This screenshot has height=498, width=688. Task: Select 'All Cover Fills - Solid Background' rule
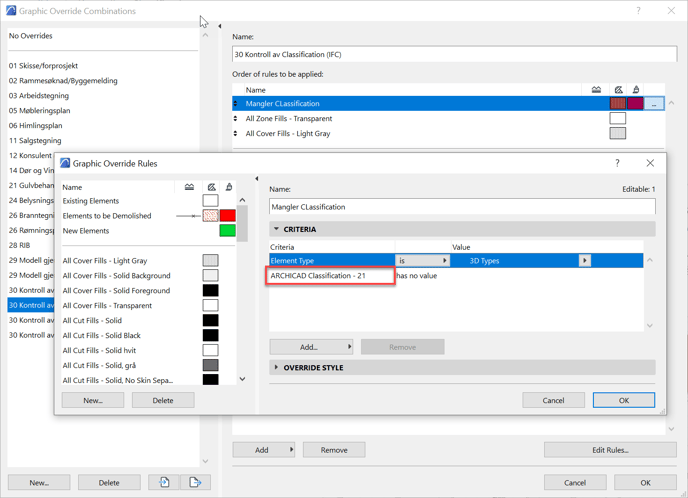coord(149,276)
